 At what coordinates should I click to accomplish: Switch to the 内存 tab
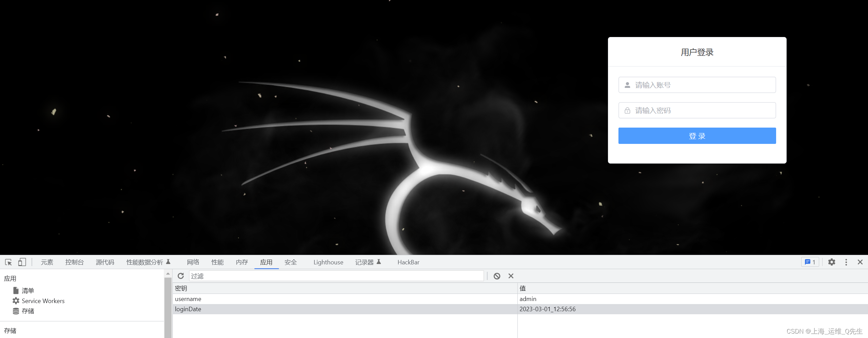(x=242, y=262)
